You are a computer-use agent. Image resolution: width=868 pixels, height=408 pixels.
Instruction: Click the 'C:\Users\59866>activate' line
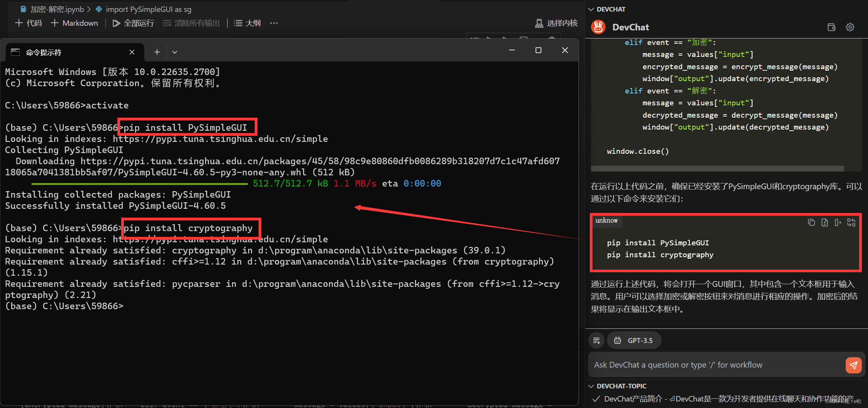[67, 105]
